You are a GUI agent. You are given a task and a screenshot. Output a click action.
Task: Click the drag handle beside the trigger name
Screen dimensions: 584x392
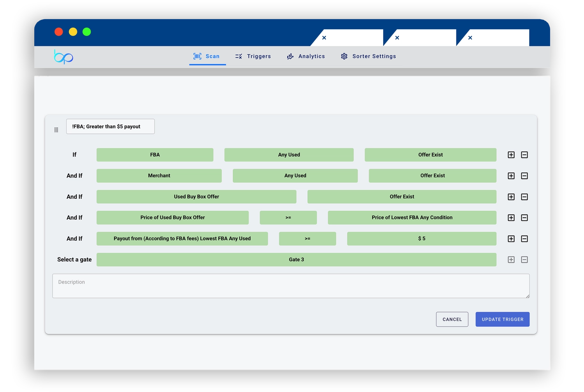pos(56,130)
